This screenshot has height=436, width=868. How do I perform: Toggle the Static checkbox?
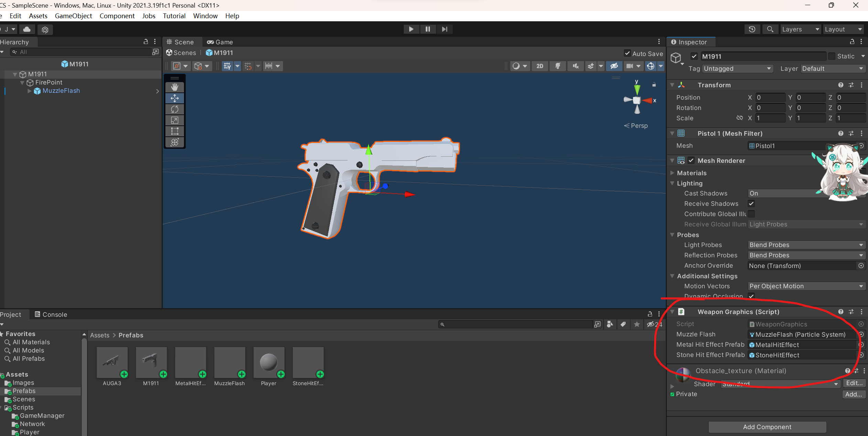coord(832,56)
